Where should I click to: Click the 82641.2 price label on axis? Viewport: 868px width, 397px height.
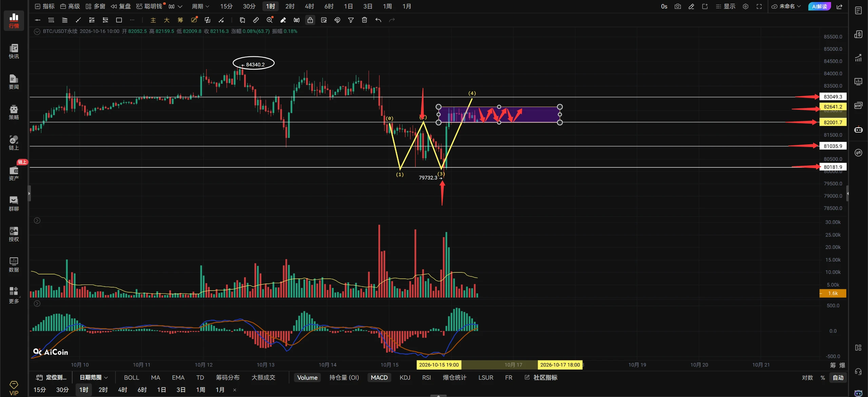[833, 106]
